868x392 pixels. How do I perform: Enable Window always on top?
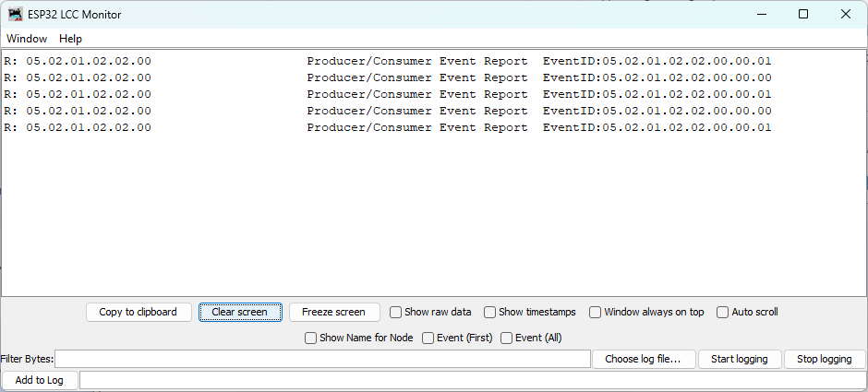(595, 313)
